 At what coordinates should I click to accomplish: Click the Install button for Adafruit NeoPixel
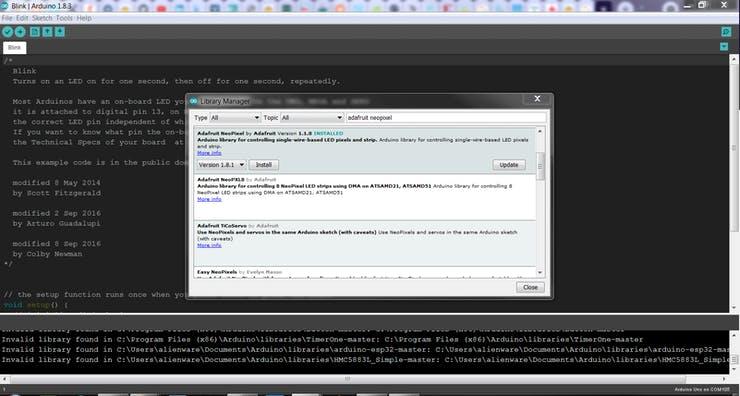264,165
